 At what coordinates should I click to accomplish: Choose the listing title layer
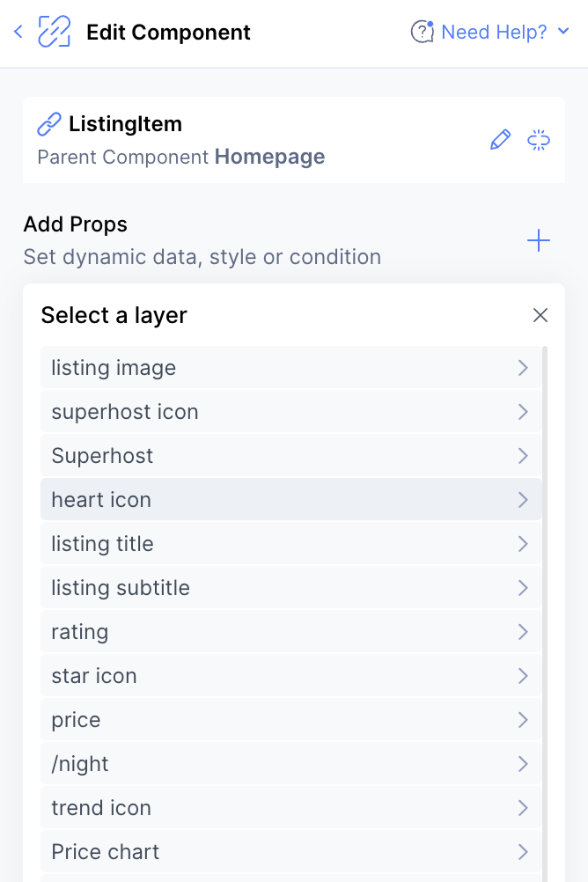(290, 544)
